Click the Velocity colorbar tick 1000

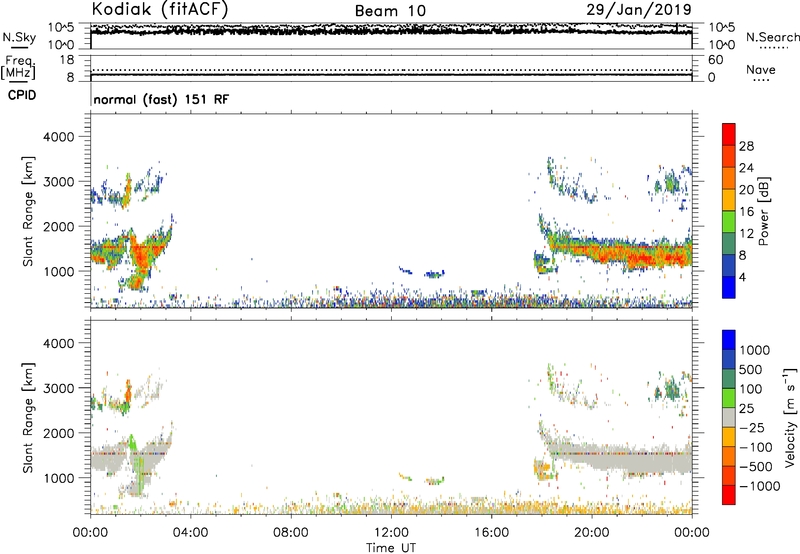[755, 350]
